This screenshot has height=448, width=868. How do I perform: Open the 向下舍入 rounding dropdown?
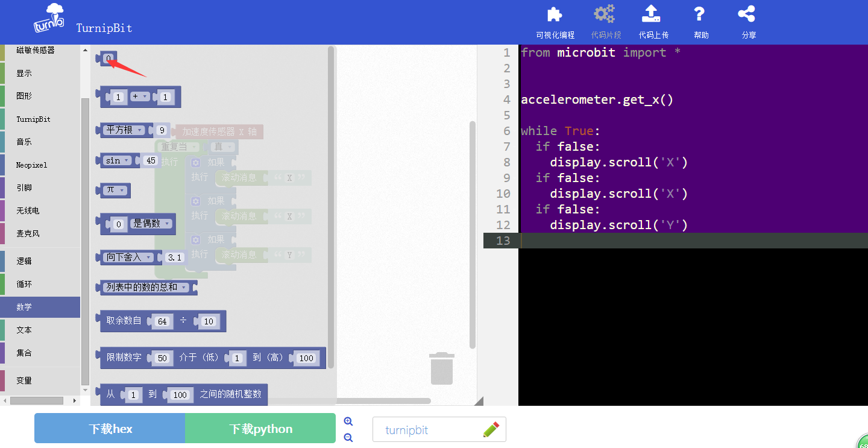[x=129, y=257]
